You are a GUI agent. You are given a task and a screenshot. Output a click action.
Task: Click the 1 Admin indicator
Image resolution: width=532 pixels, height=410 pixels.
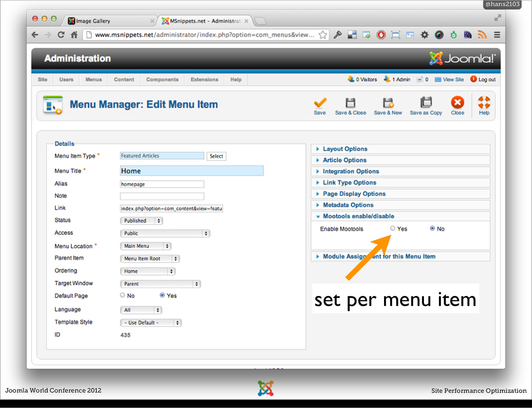pos(397,79)
